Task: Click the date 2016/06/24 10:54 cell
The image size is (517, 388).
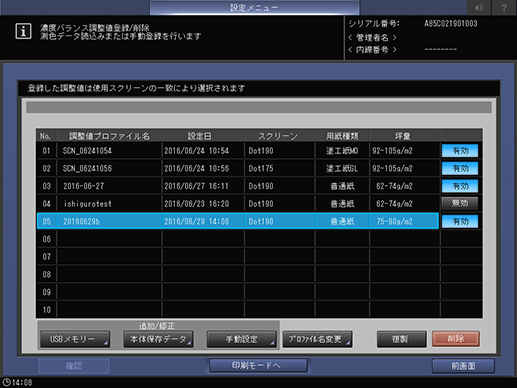Action: 203,151
